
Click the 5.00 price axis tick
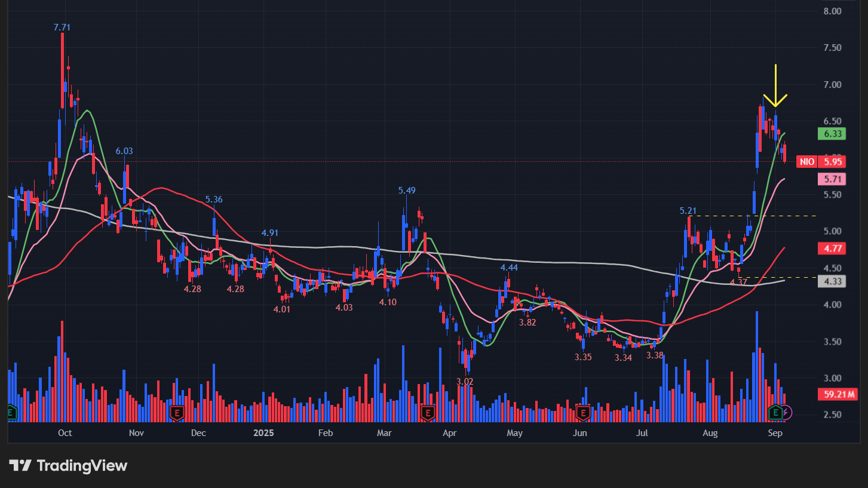point(832,232)
